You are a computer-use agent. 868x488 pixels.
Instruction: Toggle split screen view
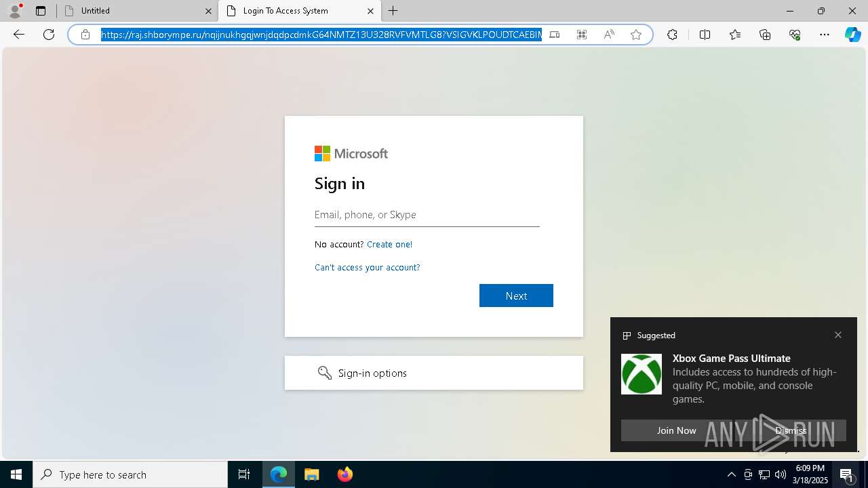pyautogui.click(x=705, y=35)
